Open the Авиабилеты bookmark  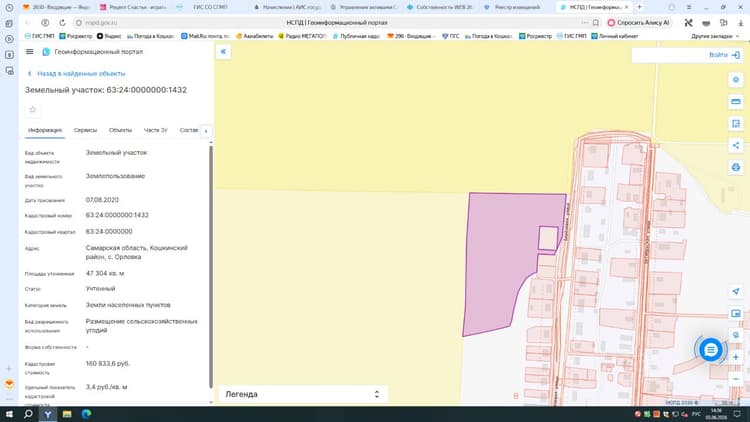click(255, 36)
